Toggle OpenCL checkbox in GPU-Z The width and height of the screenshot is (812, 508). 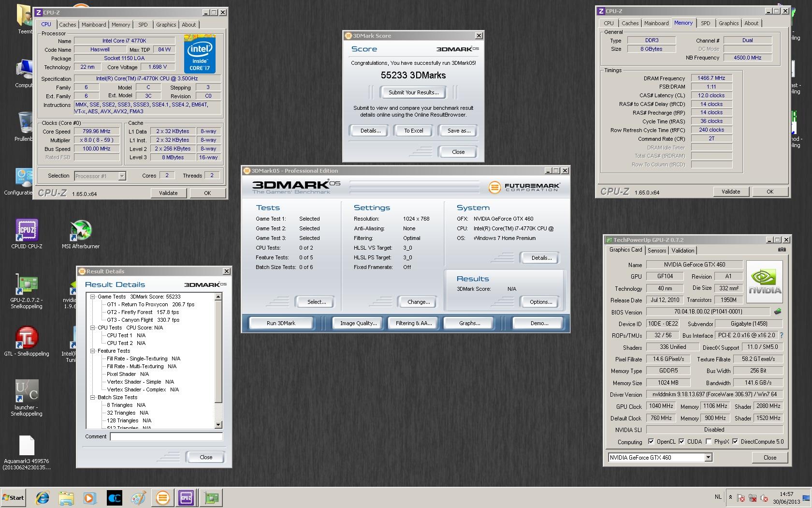tap(651, 442)
